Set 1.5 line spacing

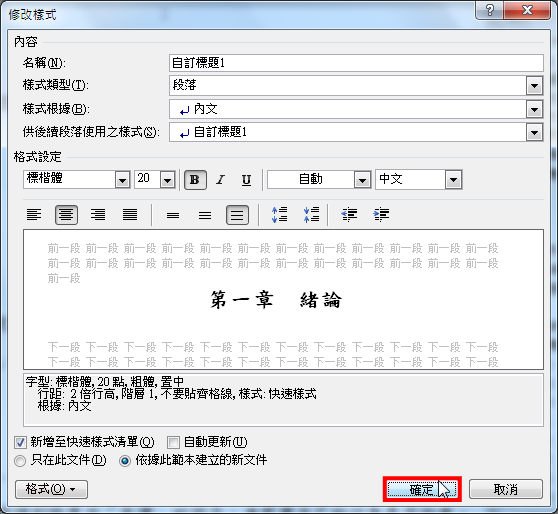coord(205,215)
